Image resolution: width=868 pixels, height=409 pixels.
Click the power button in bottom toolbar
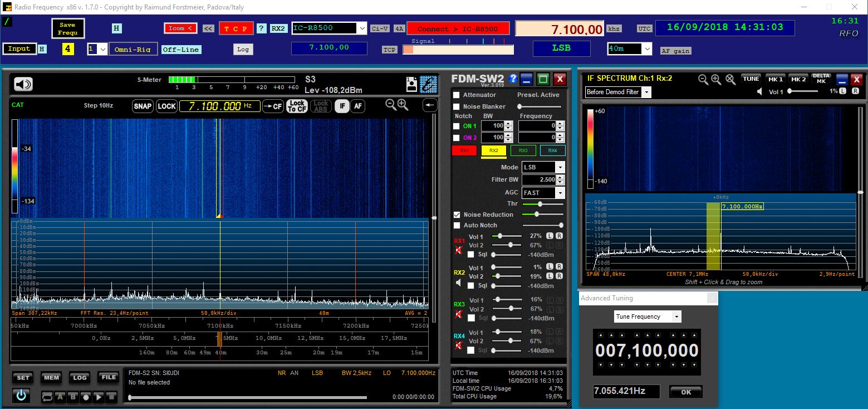(x=22, y=396)
